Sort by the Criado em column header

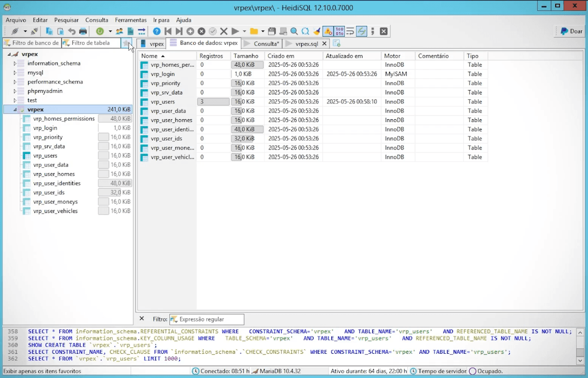click(293, 56)
